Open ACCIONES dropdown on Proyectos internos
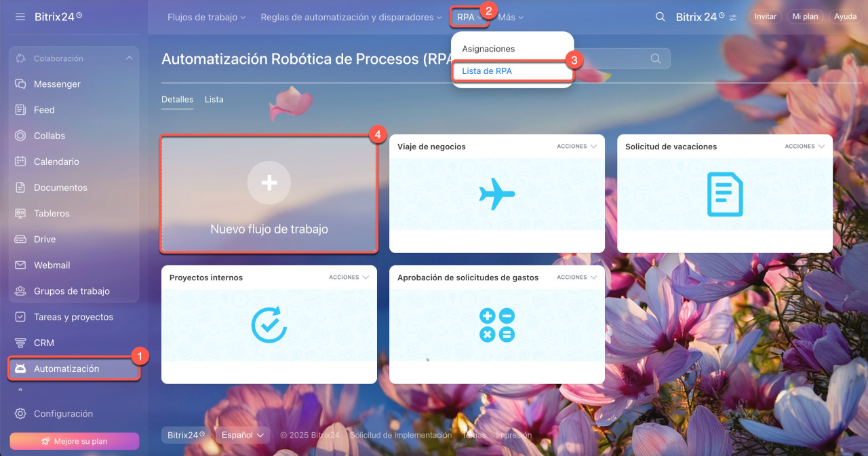868x456 pixels. tap(349, 277)
